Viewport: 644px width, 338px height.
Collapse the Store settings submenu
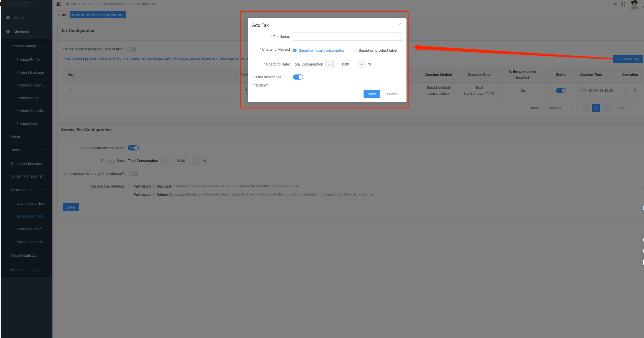[x=46, y=190]
